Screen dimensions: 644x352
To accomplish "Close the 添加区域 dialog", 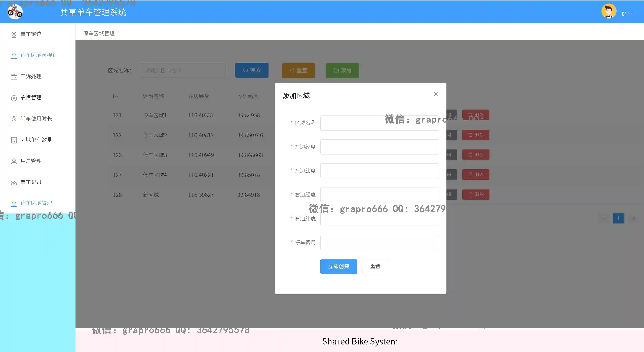I will [436, 94].
